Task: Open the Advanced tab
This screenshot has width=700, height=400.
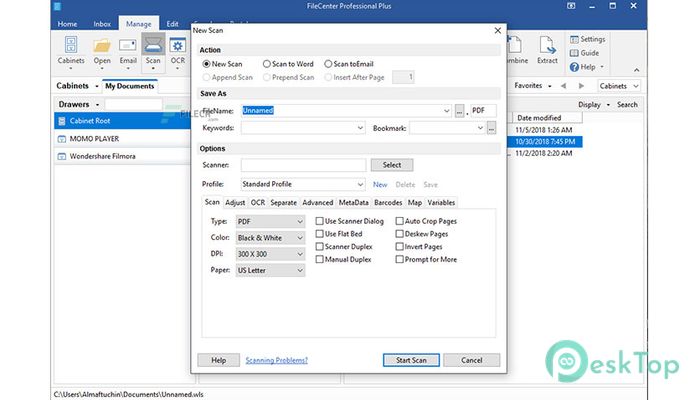Action: [x=317, y=203]
